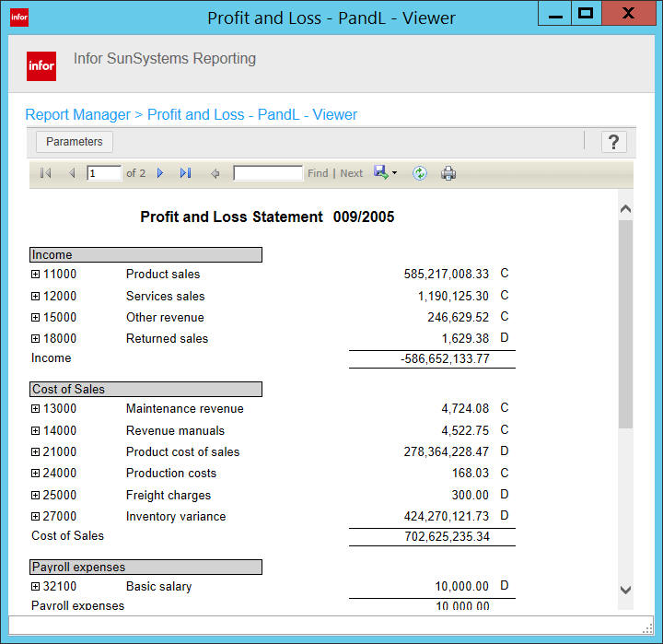Click the 424,270,121.73 inventory variance amount

(446, 516)
